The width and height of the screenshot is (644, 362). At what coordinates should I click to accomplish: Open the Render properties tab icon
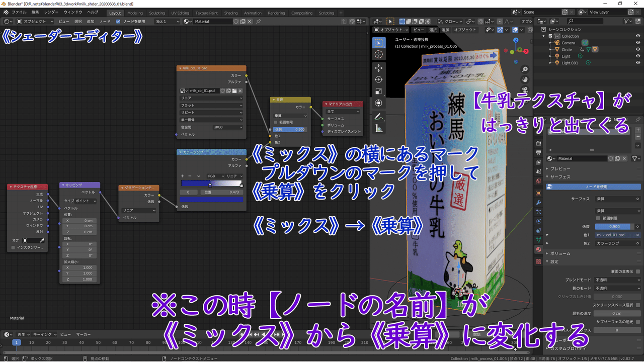(538, 143)
